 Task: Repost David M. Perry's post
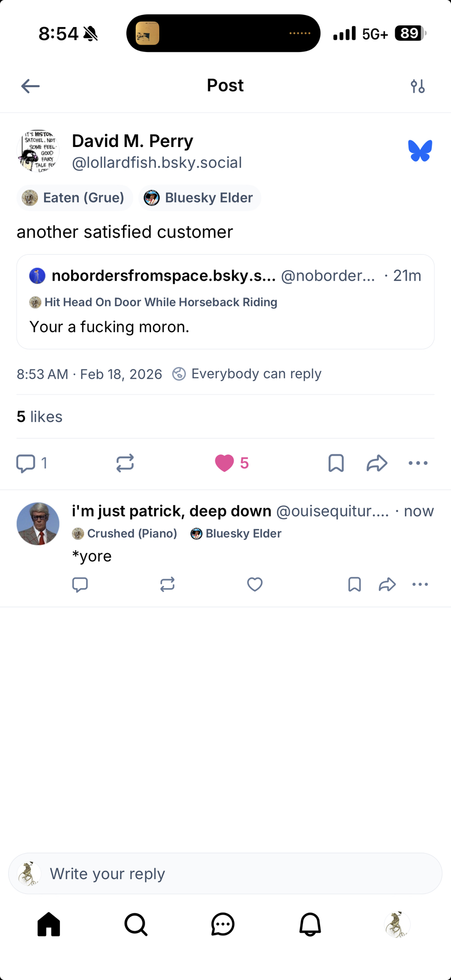(125, 463)
